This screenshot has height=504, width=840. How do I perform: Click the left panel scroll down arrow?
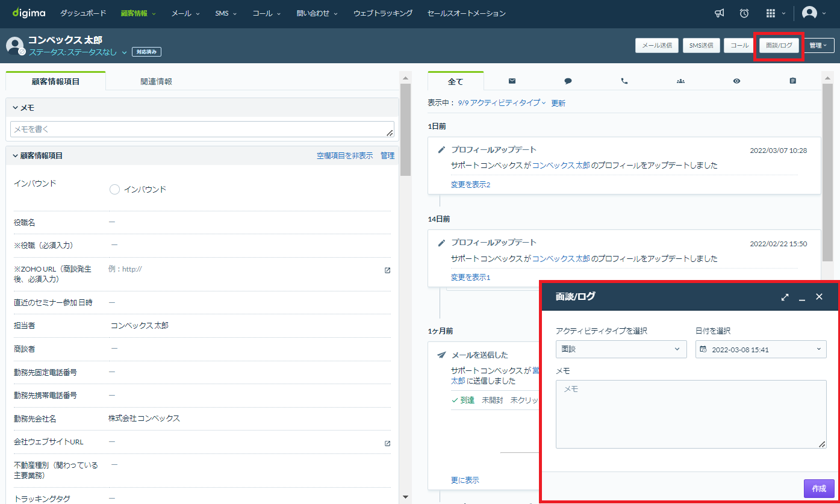[x=405, y=497]
